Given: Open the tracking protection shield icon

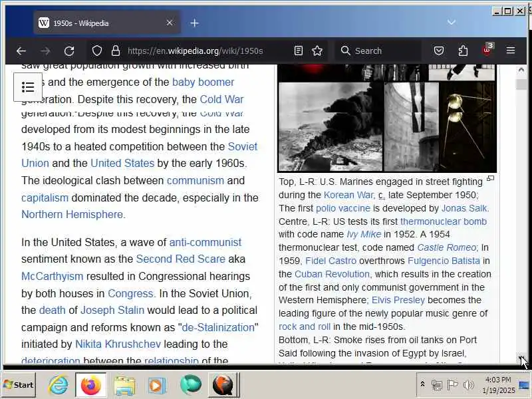Looking at the screenshot, I should 97,51.
